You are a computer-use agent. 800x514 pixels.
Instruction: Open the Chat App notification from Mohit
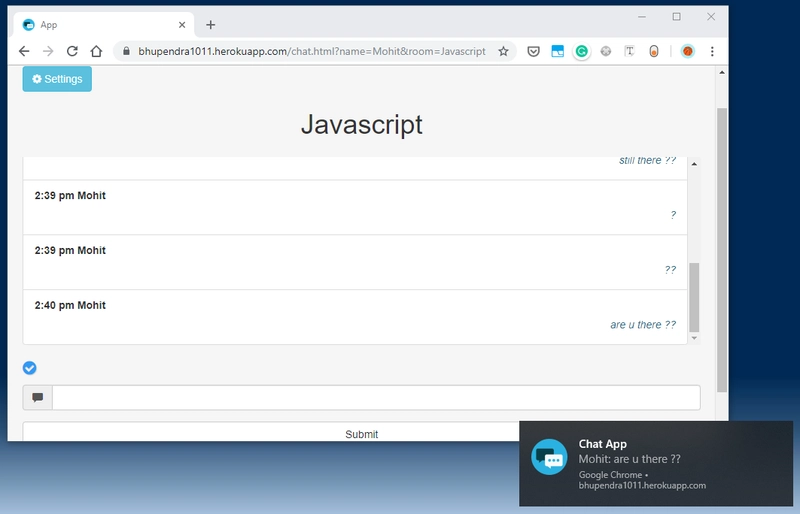(656, 463)
